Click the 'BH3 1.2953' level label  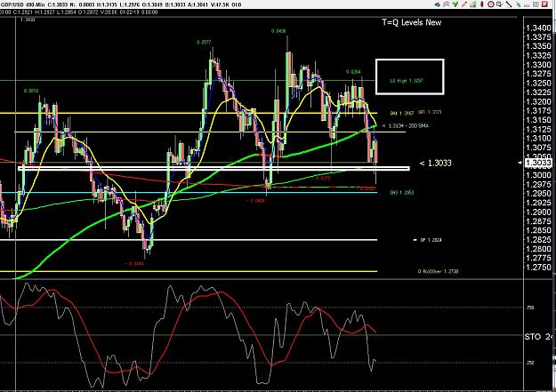[x=402, y=193]
